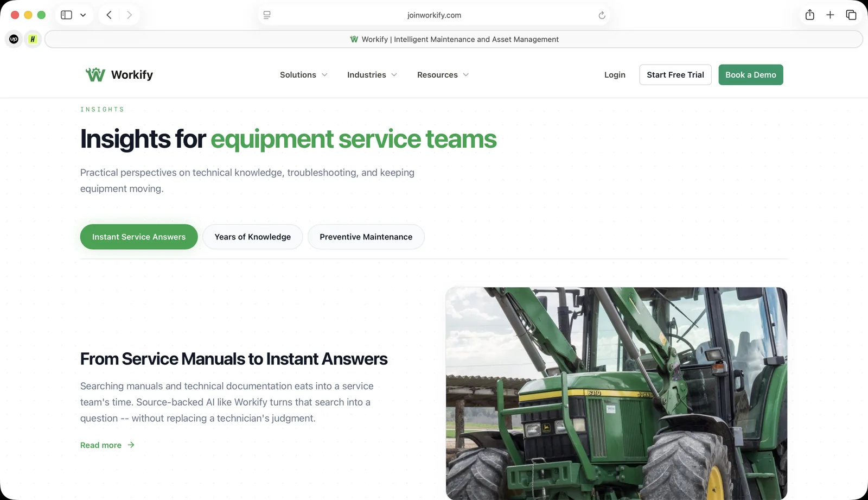868x500 pixels.
Task: Select the Instant Service Answers filter
Action: click(x=139, y=237)
